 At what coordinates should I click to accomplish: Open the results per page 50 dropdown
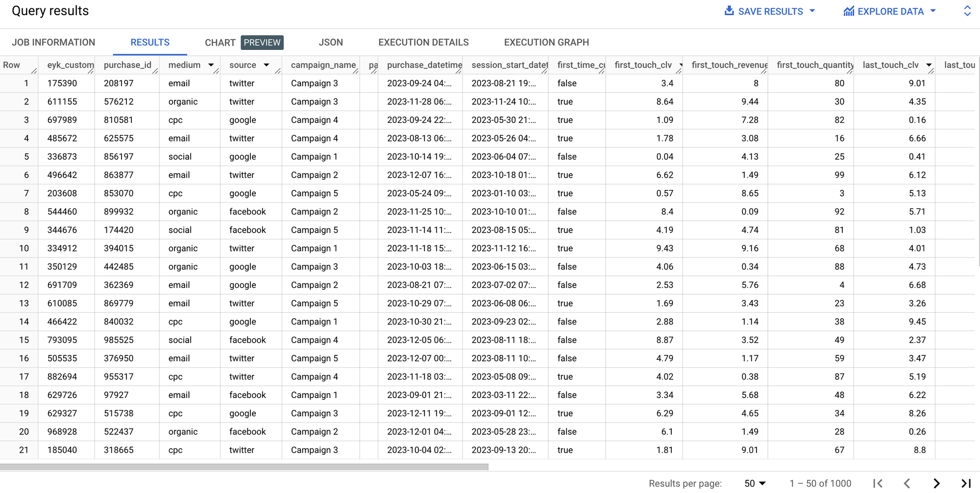coord(755,483)
